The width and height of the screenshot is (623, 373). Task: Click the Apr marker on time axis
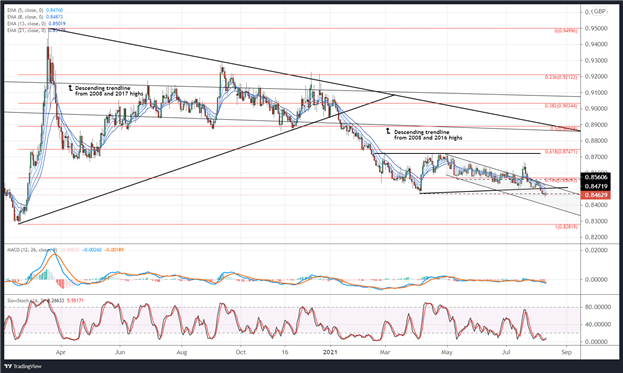coord(60,352)
